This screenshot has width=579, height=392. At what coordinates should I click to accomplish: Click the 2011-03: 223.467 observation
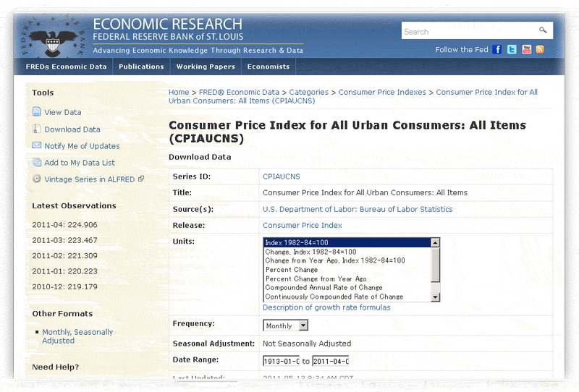tap(64, 240)
